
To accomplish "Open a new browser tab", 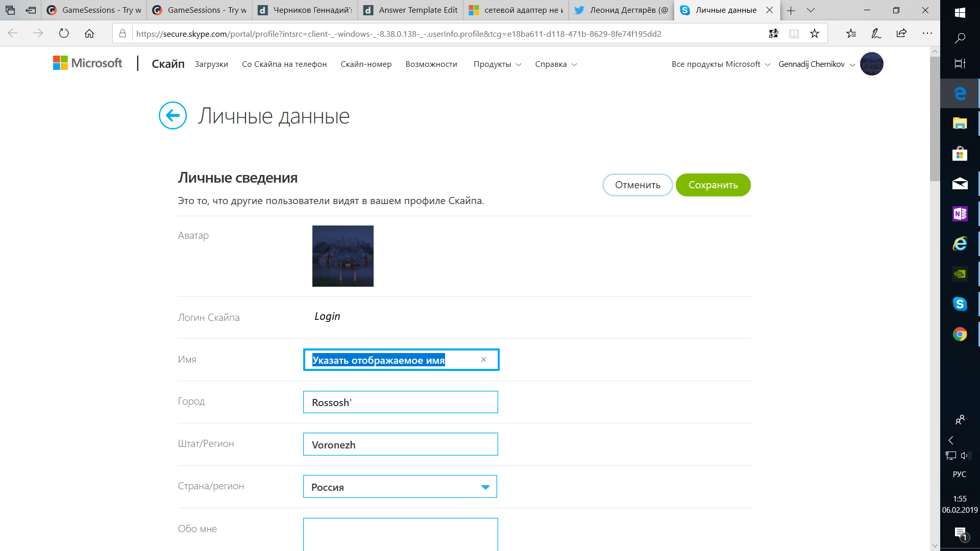I will [791, 10].
